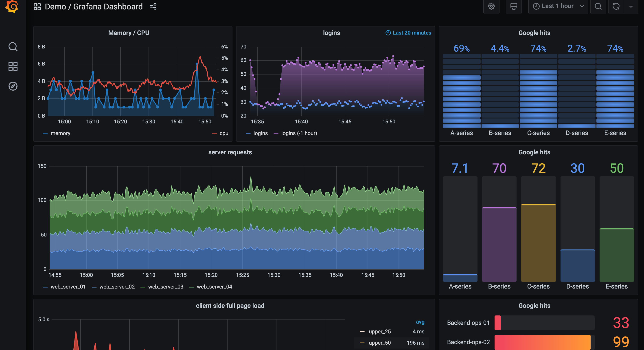This screenshot has height=350, width=644.
Task: Toggle visibility of cpu series legend
Action: tap(224, 133)
